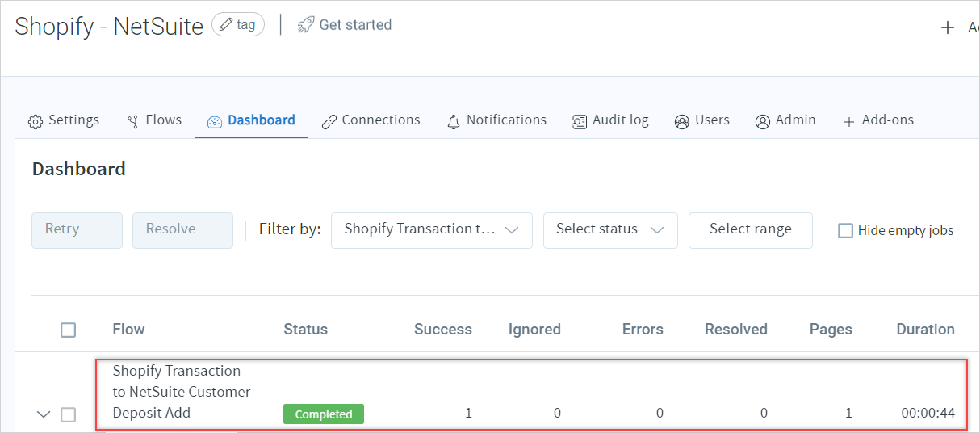Check the select-all header checkbox
Viewport: 980px width, 433px height.
[69, 330]
